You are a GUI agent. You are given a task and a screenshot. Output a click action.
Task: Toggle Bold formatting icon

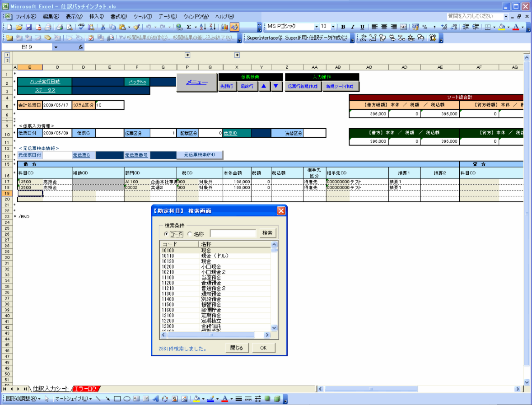coord(343,27)
